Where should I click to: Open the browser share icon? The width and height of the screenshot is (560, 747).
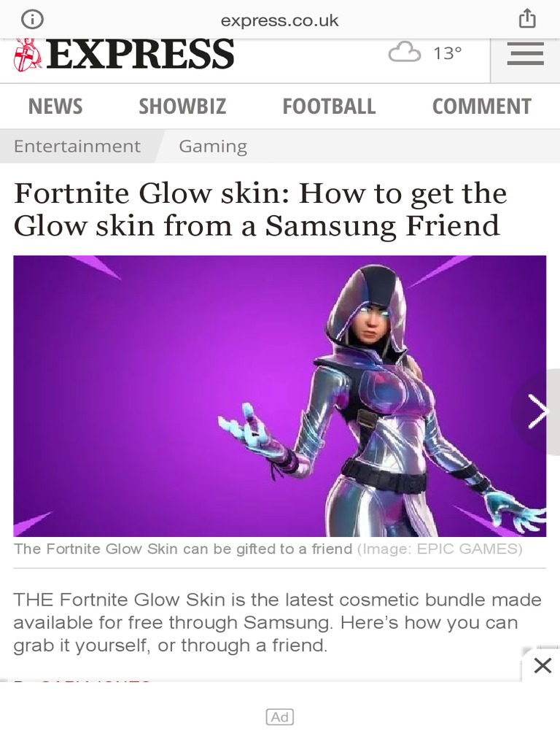pos(527,19)
